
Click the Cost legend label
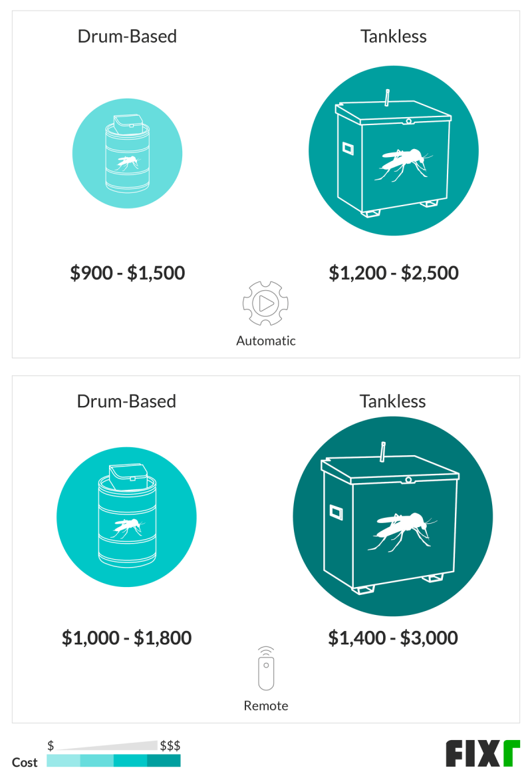coord(25,763)
